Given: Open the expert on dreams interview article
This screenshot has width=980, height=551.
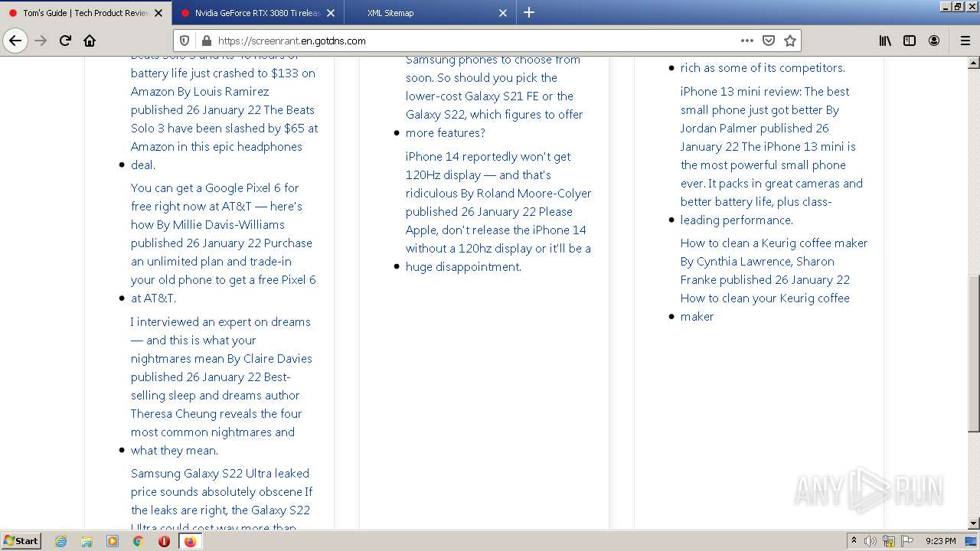Looking at the screenshot, I should click(x=221, y=386).
